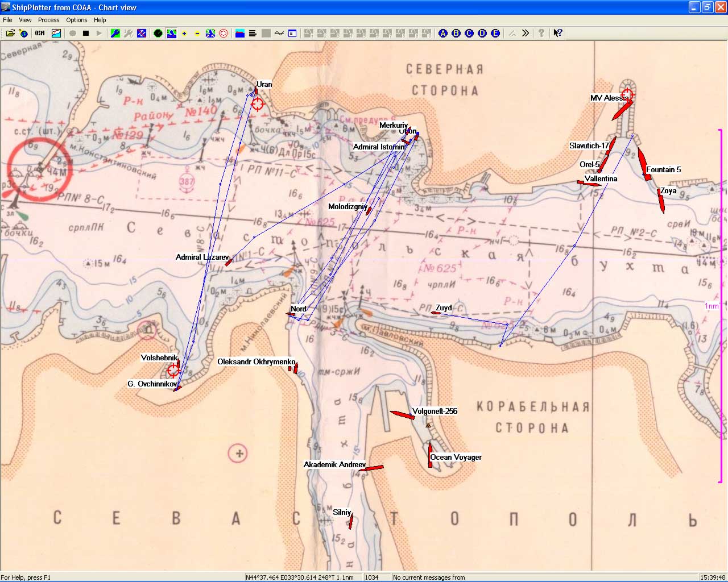Screen dimensions: 728x582
Task: Expand toolbar with double chevron arrow
Action: pyautogui.click(x=526, y=34)
